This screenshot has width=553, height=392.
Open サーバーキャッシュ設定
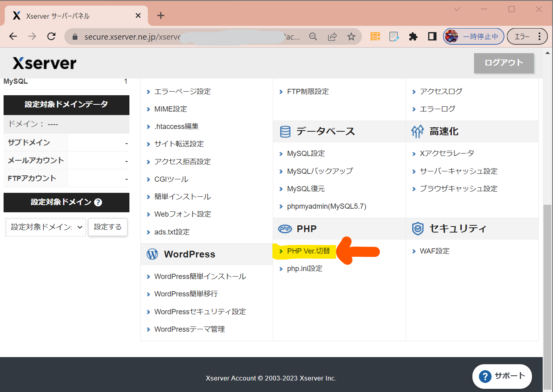point(458,171)
